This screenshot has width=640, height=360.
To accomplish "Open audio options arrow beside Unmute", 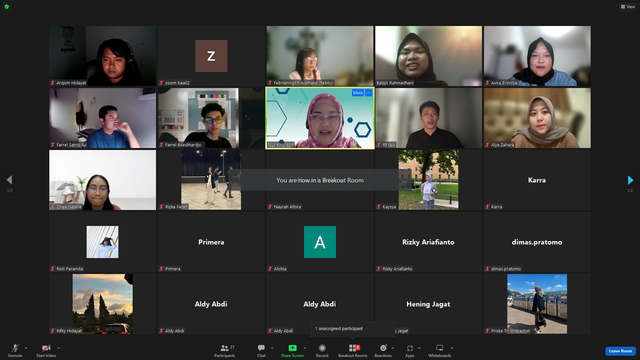I will 26,348.
